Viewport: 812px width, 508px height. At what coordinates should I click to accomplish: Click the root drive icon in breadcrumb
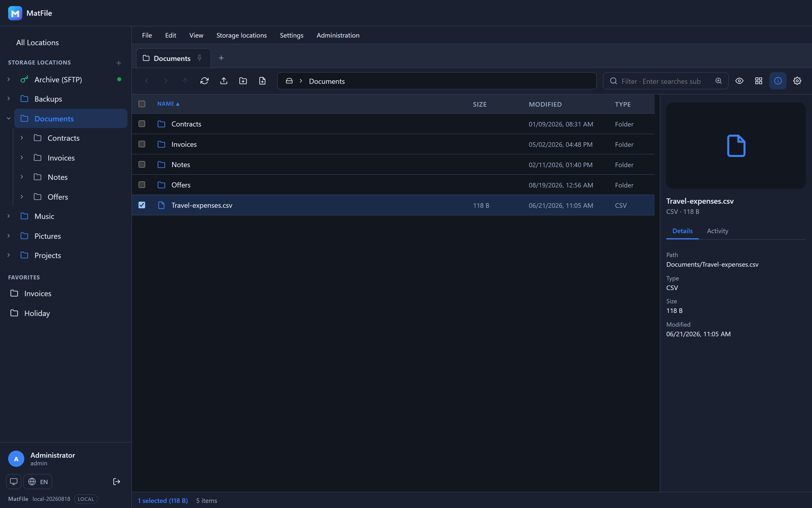tap(289, 81)
